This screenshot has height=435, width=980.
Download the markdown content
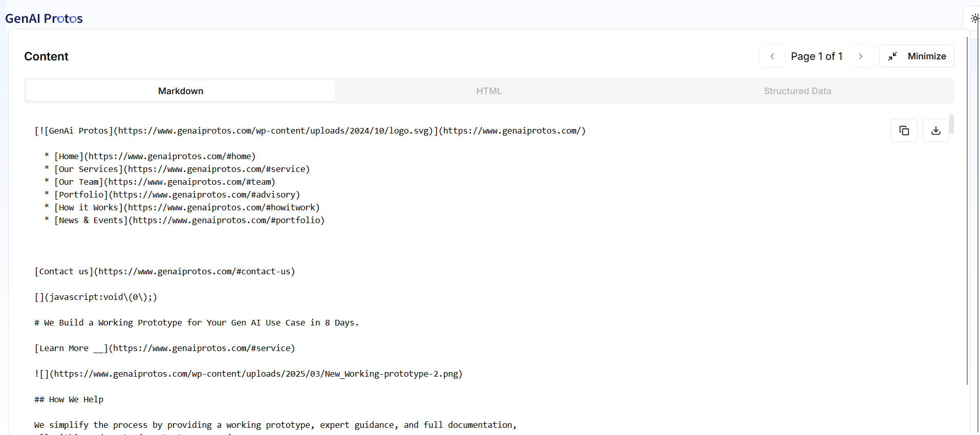pos(936,130)
